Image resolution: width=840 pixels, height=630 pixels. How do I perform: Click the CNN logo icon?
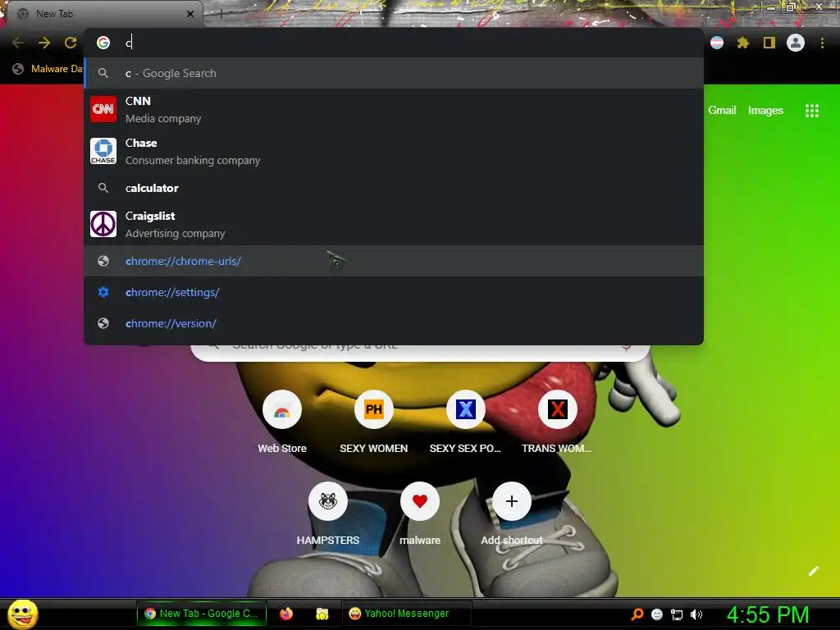pos(103,109)
